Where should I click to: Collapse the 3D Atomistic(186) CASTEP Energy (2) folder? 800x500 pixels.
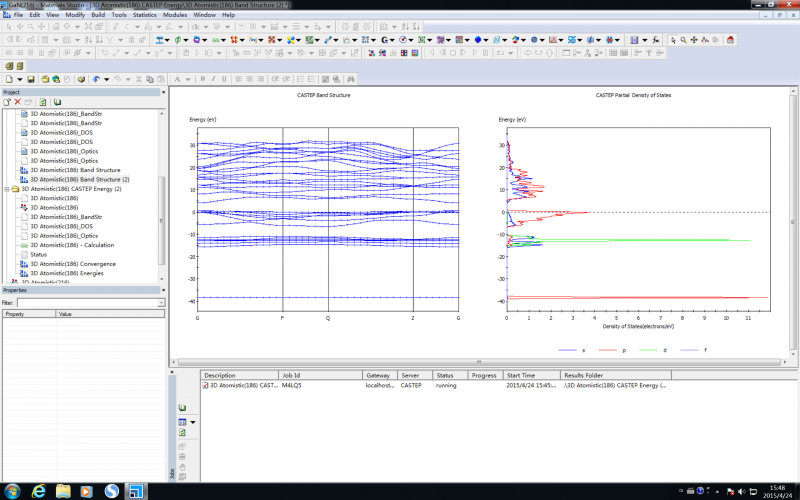pyautogui.click(x=6, y=188)
